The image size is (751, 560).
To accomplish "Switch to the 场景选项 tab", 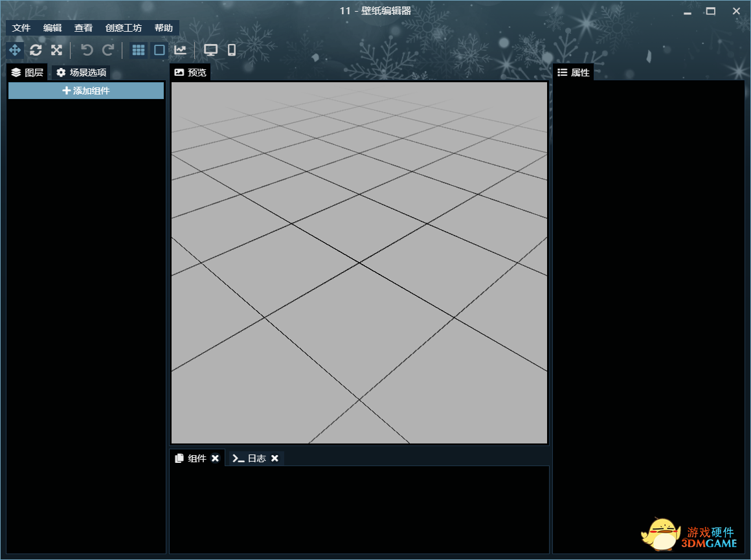I will 82,73.
